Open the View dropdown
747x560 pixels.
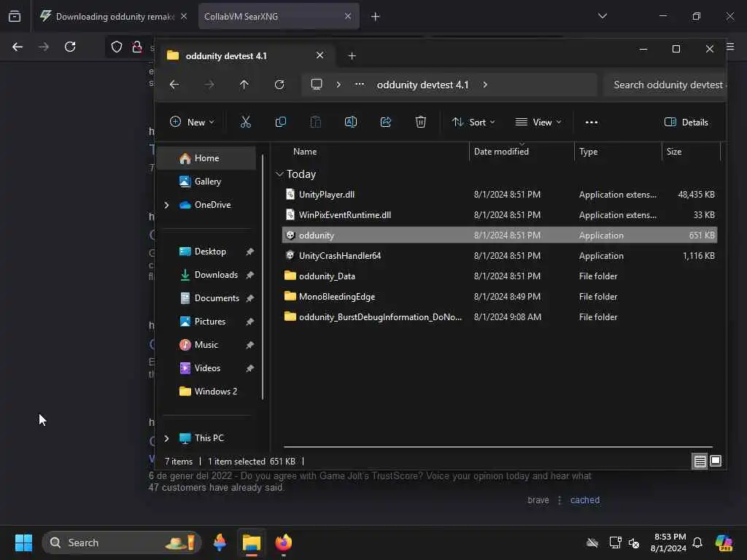click(x=538, y=122)
